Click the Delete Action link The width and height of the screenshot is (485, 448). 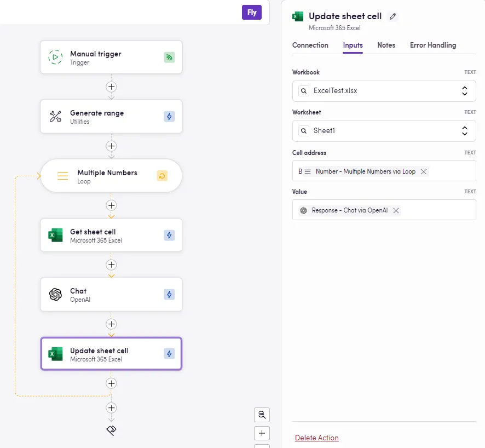click(316, 438)
